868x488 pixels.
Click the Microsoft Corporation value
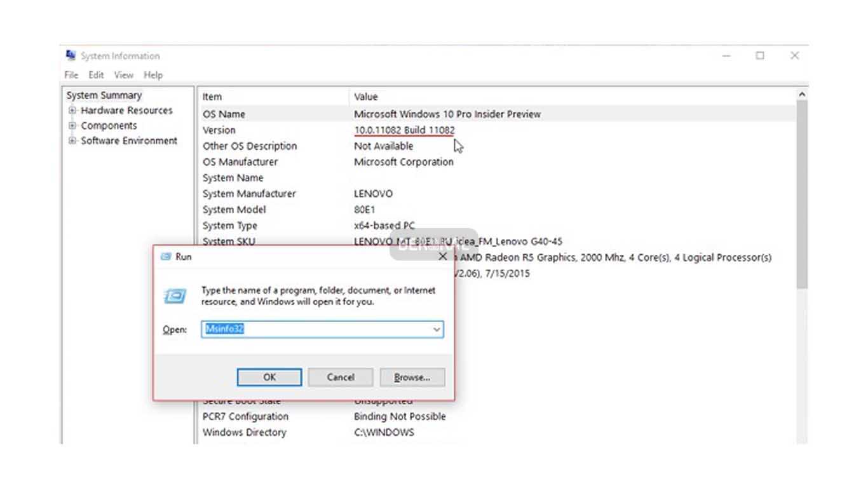[x=403, y=162]
